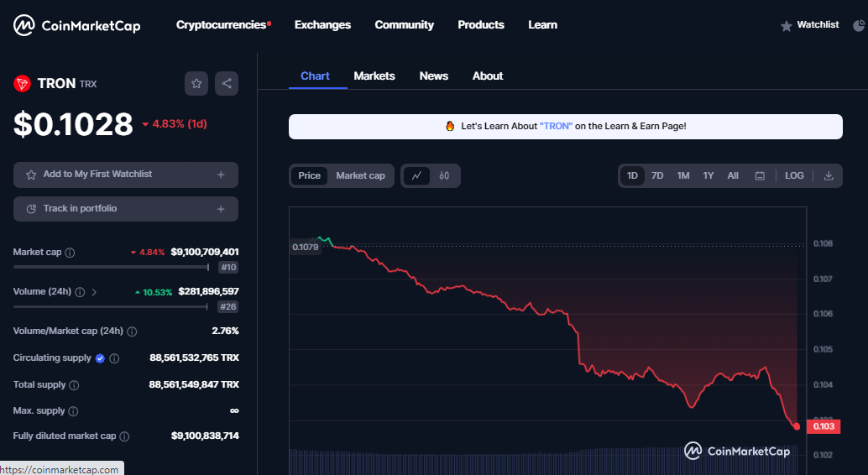Expand Volume (24h) chevron
The height and width of the screenshot is (475, 868).
coord(94,292)
